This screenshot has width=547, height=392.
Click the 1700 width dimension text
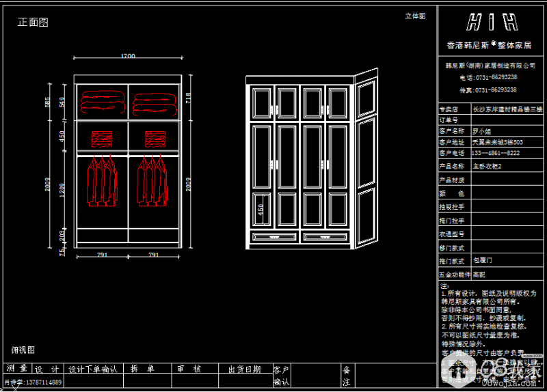[x=128, y=56]
